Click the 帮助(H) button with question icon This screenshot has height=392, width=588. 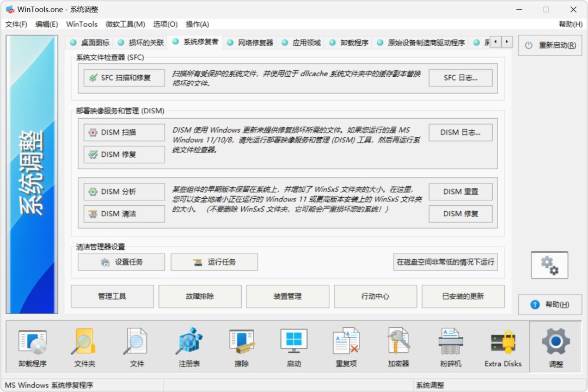[550, 304]
